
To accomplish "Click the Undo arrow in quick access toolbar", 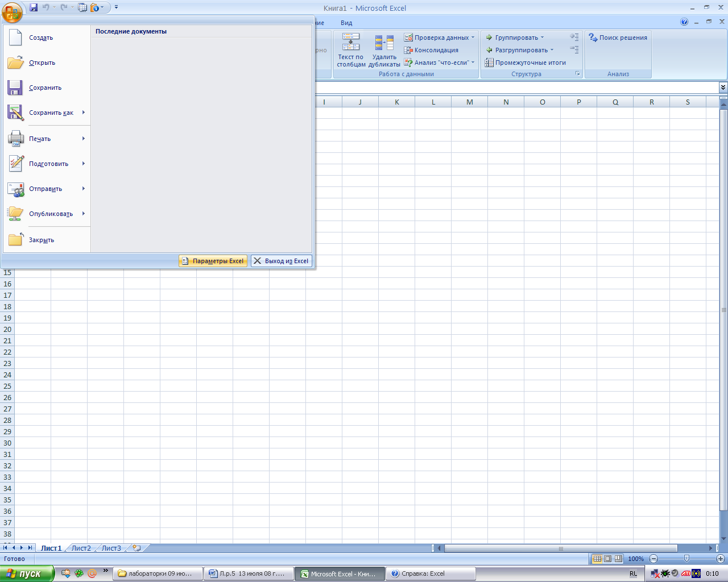I will [x=46, y=7].
